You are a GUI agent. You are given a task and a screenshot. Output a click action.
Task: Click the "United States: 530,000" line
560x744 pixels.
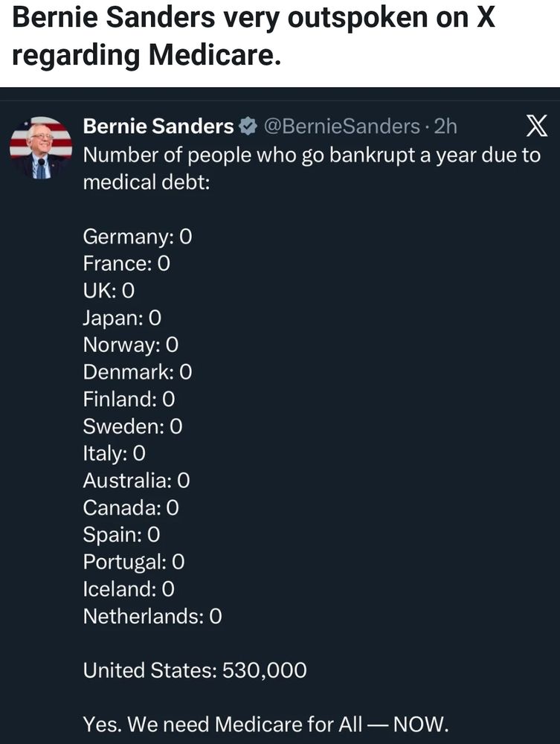[195, 670]
